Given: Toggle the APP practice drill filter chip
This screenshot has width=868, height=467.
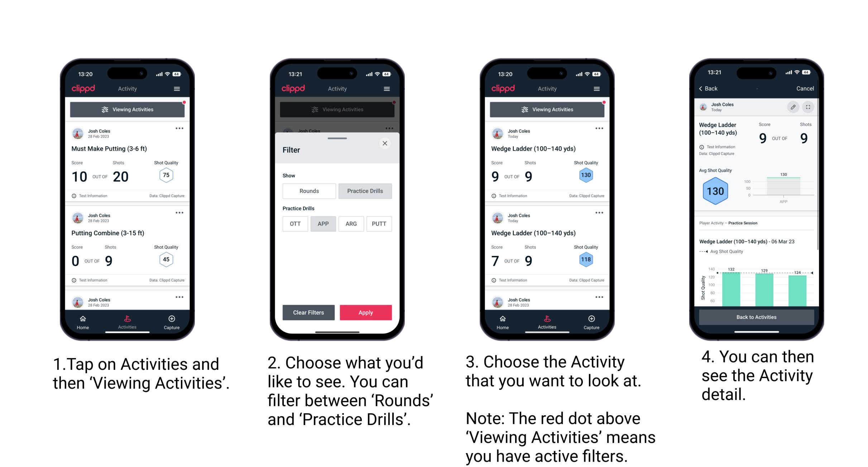Looking at the screenshot, I should pyautogui.click(x=322, y=223).
